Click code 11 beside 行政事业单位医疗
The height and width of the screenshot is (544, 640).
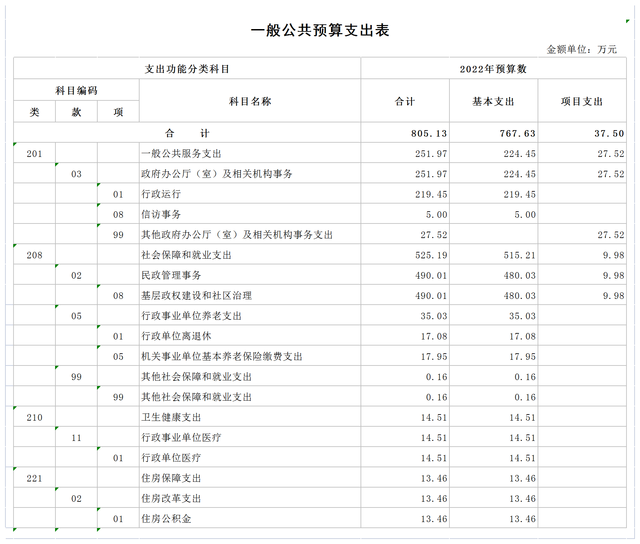[76, 438]
